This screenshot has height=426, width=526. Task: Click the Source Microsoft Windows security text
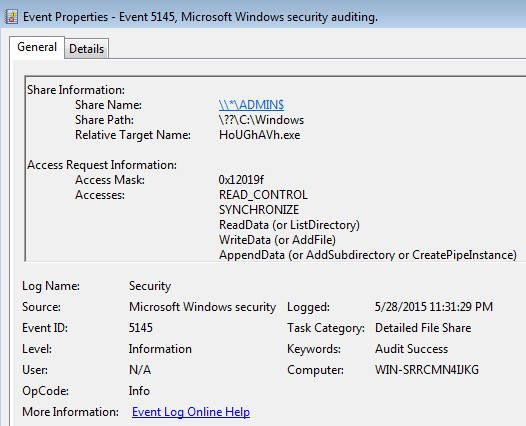click(x=202, y=307)
